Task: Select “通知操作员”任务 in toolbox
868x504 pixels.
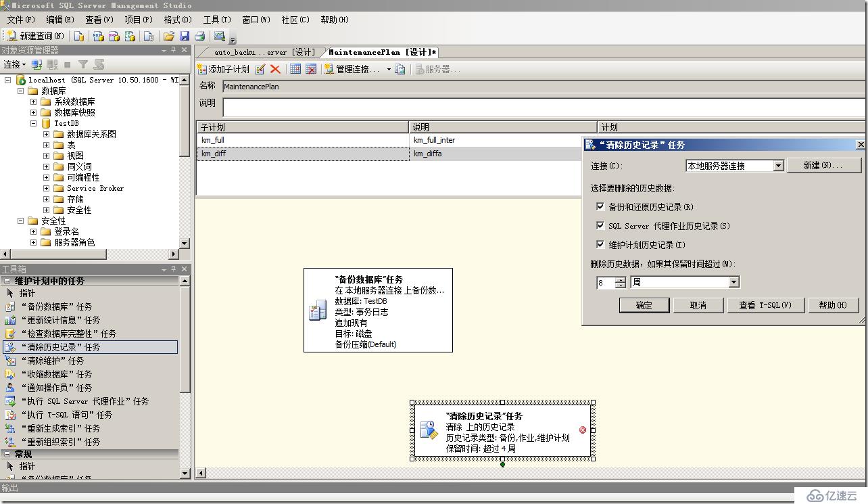Action: pyautogui.click(x=90, y=388)
